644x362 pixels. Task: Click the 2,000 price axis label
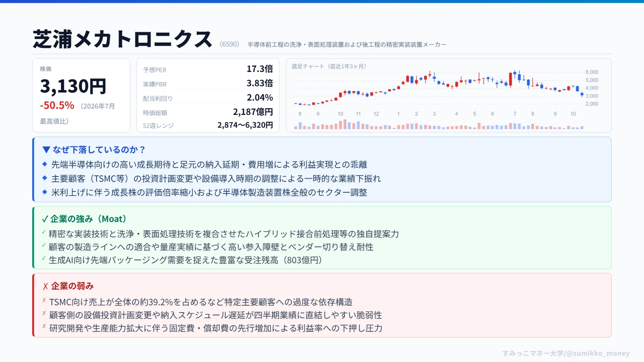(592, 104)
